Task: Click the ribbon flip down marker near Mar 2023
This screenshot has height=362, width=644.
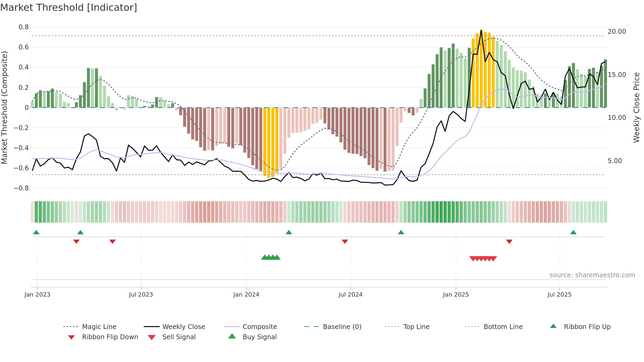Action: click(x=76, y=242)
